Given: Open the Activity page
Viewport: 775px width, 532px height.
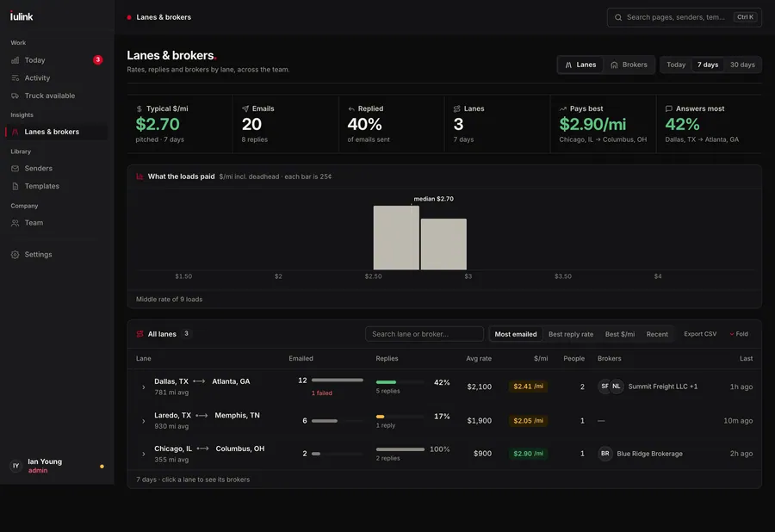Looking at the screenshot, I should [57, 78].
